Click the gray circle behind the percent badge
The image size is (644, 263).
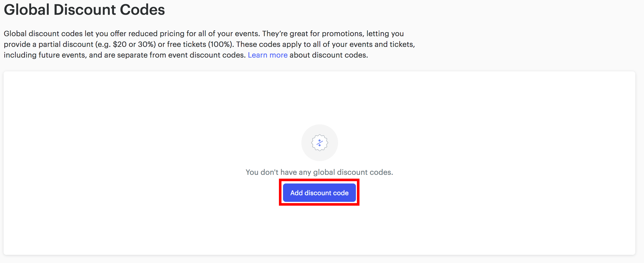click(319, 143)
